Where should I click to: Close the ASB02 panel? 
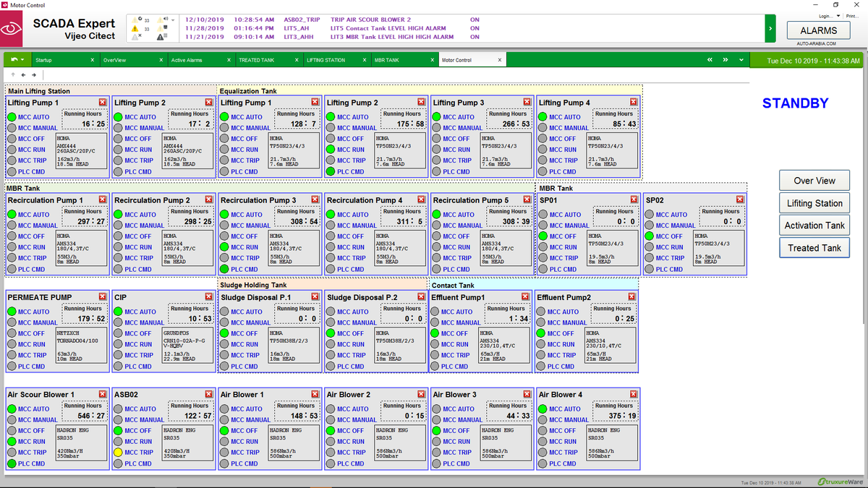[208, 395]
